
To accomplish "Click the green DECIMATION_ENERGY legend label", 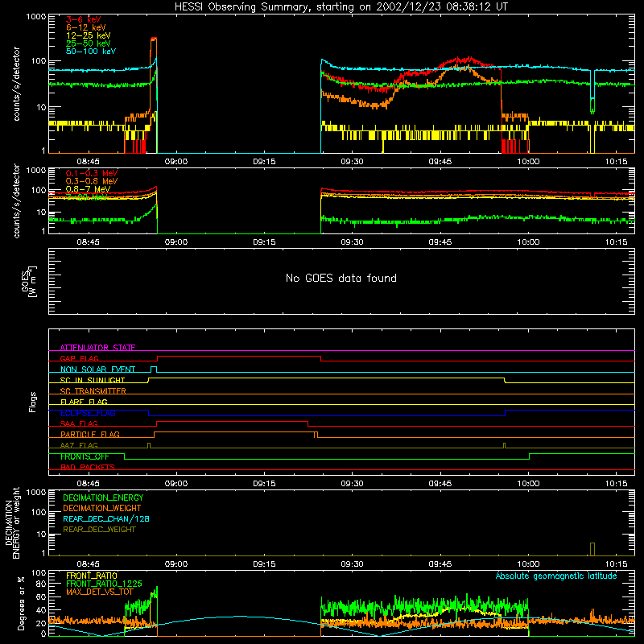I will pyautogui.click(x=103, y=497).
